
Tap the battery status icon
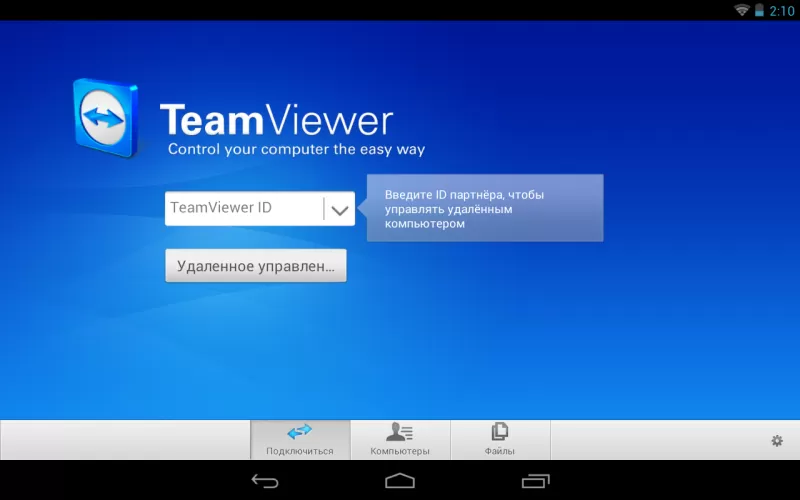click(x=759, y=10)
